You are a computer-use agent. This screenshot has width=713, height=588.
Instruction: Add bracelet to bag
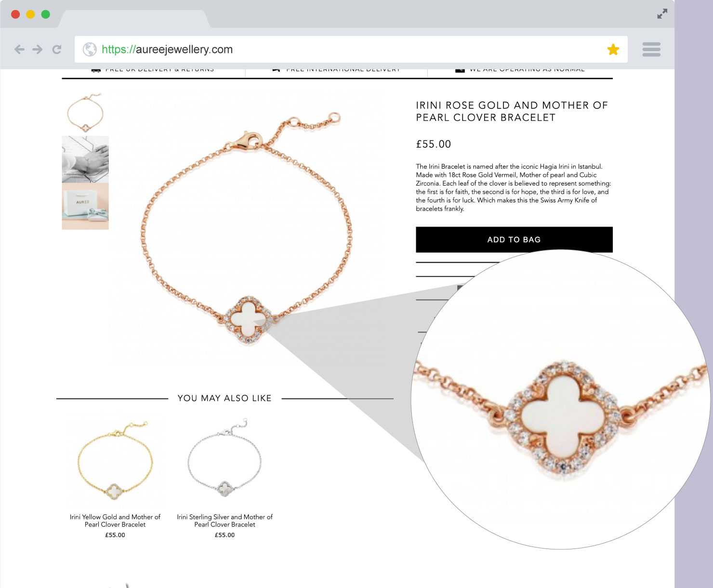pos(514,240)
